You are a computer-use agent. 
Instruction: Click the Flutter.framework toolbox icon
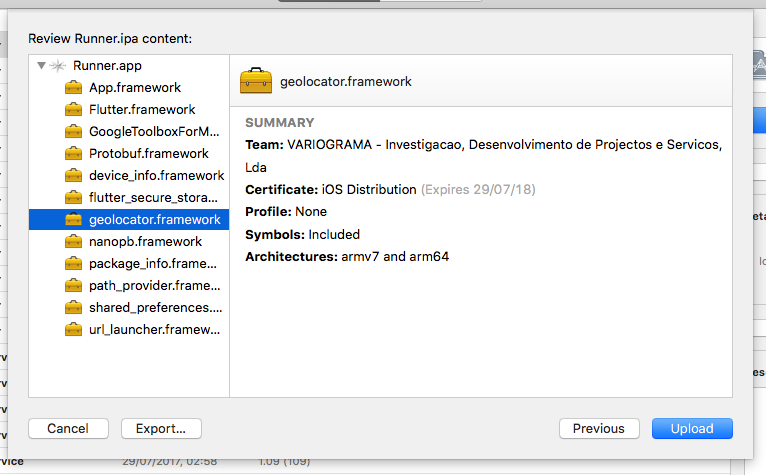click(x=73, y=109)
